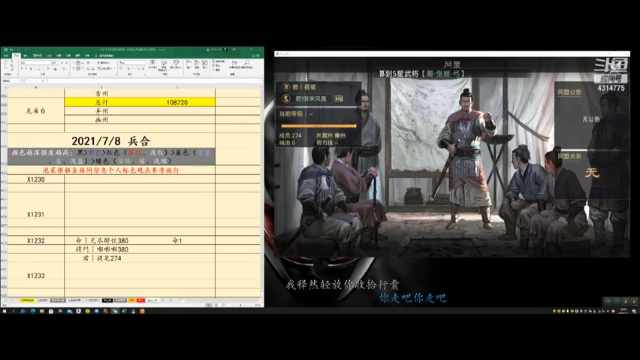Open the Name Box dropdown
The width and height of the screenshot is (640, 360).
point(18,81)
